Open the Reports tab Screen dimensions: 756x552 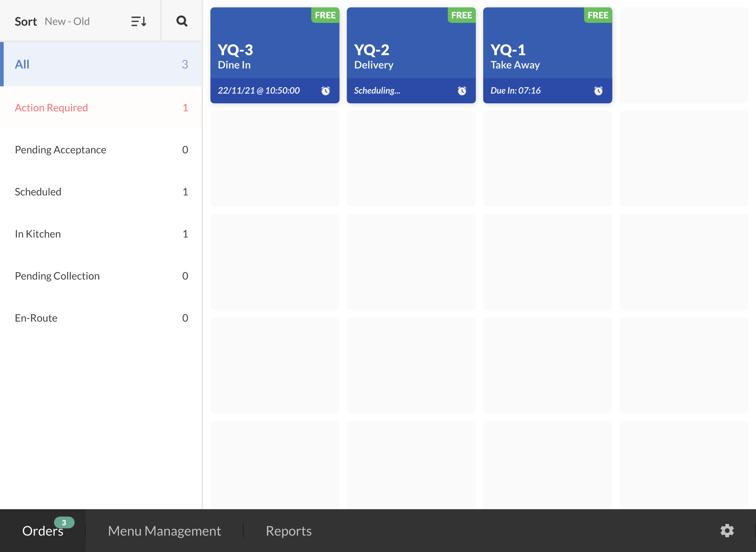[289, 531]
